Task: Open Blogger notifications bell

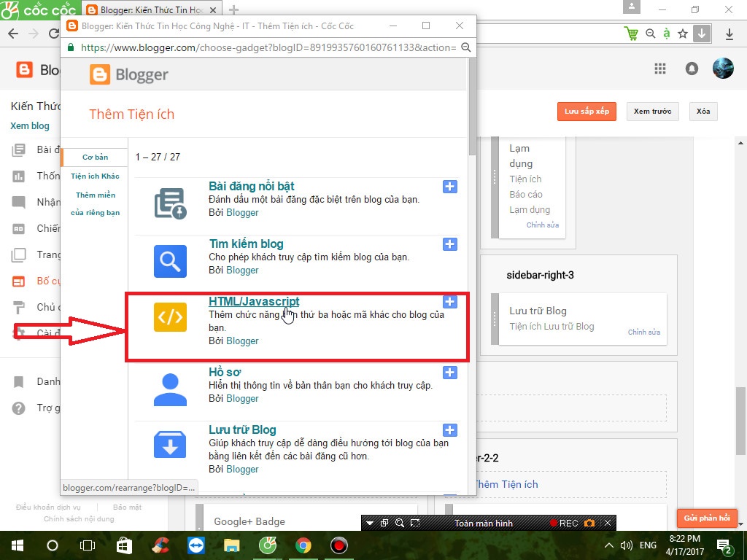Action: click(x=692, y=69)
